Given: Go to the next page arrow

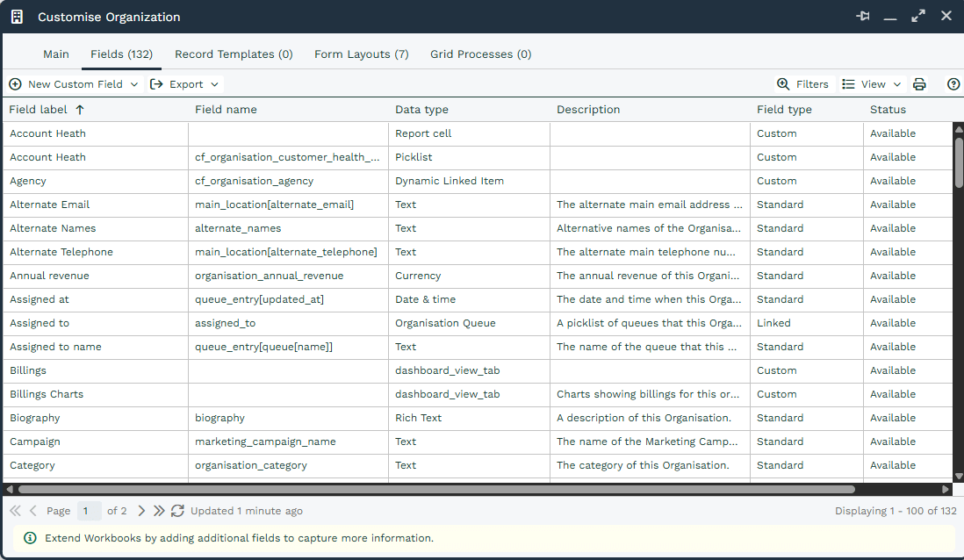Looking at the screenshot, I should pyautogui.click(x=141, y=511).
